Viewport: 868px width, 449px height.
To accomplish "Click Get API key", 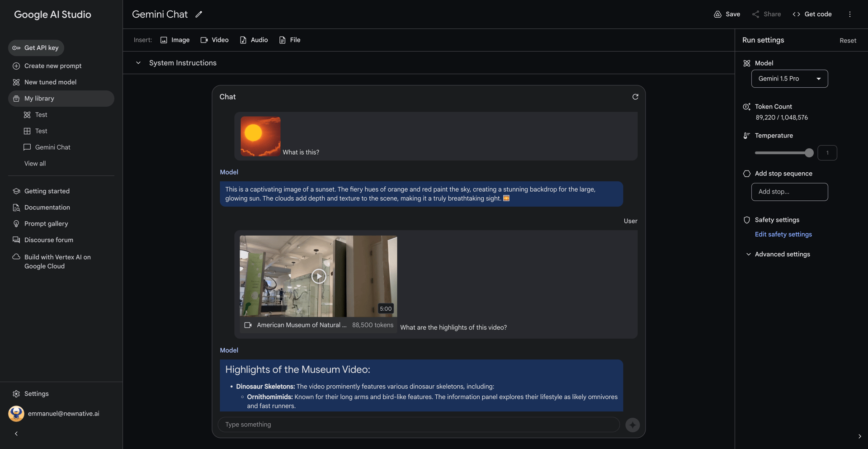I will click(x=36, y=47).
